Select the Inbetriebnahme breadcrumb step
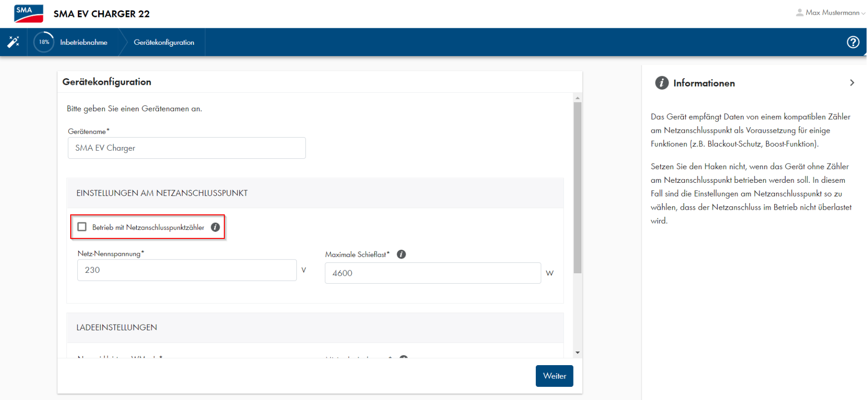Image resolution: width=868 pixels, height=400 pixels. 84,42
